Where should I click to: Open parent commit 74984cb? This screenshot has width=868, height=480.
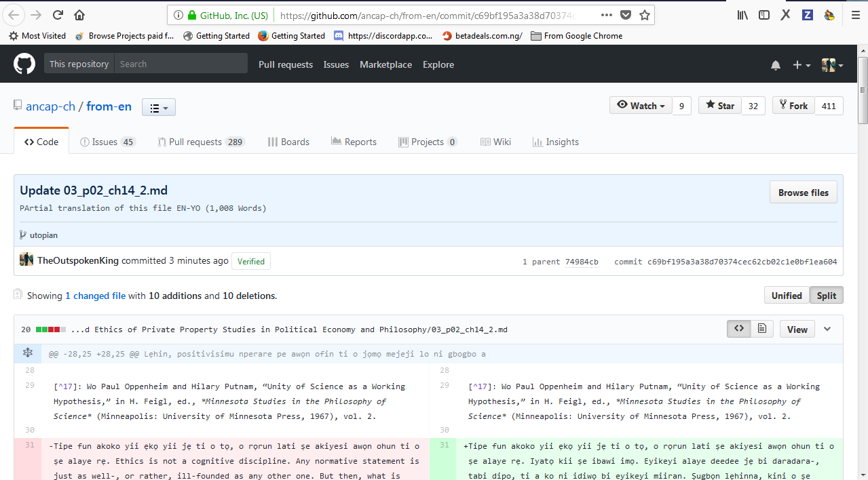[582, 262]
